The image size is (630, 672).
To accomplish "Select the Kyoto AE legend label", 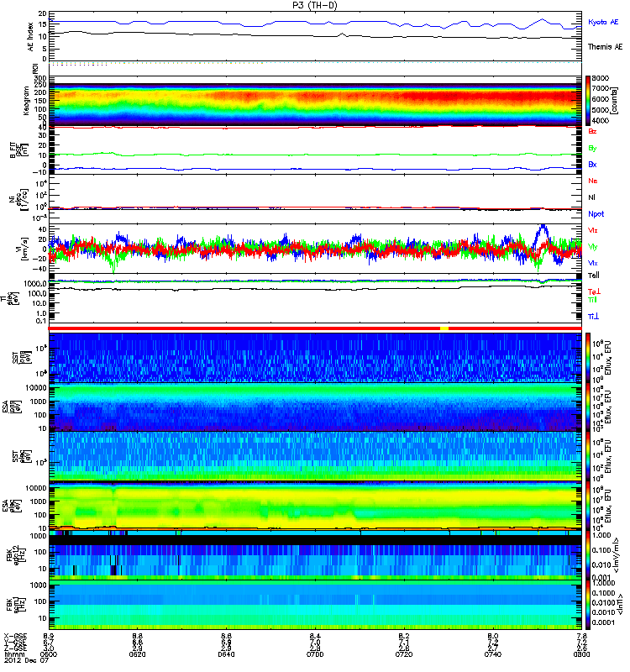I will (x=603, y=22).
